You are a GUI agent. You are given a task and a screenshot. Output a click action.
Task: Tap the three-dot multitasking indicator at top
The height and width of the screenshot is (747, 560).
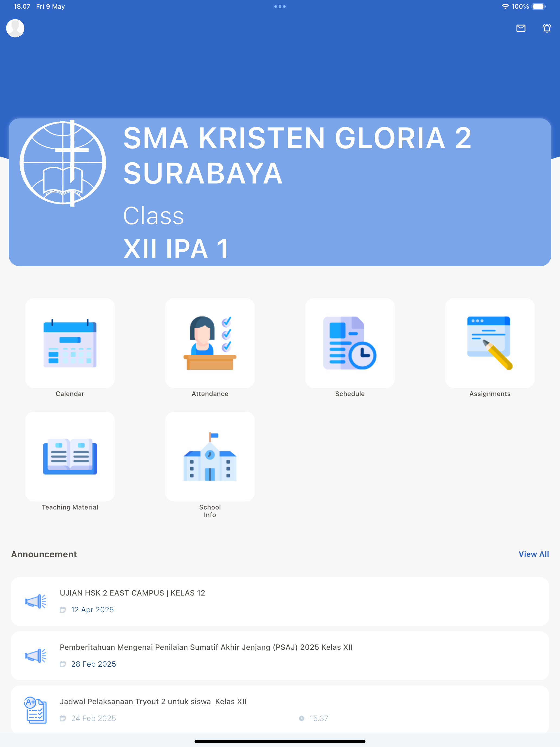280,7
